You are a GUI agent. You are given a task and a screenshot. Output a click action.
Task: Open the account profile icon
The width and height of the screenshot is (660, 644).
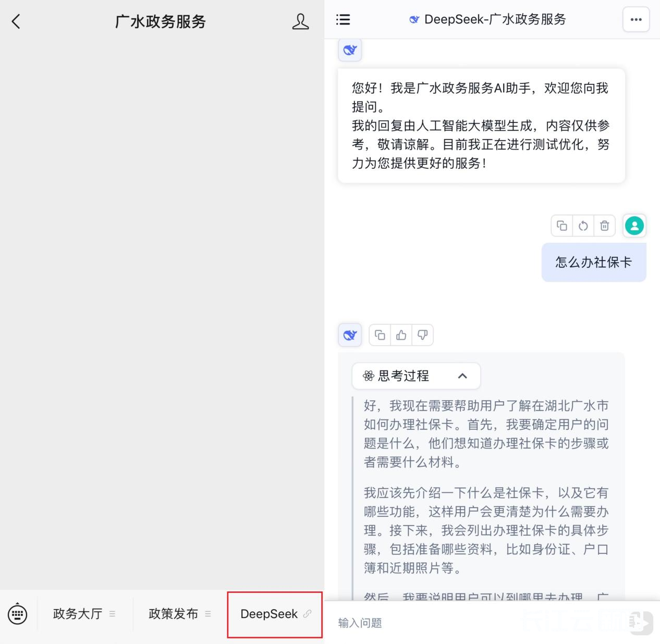[300, 21]
